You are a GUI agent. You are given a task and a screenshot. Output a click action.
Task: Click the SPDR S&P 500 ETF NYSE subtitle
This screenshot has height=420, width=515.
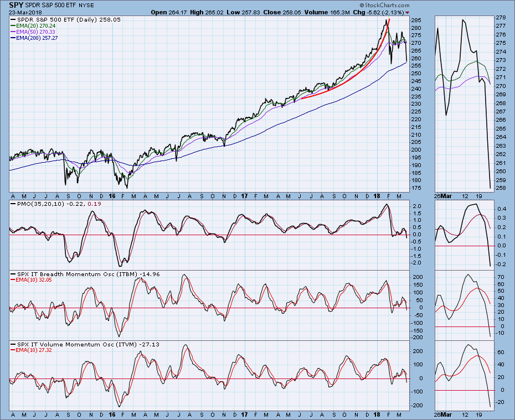point(59,6)
